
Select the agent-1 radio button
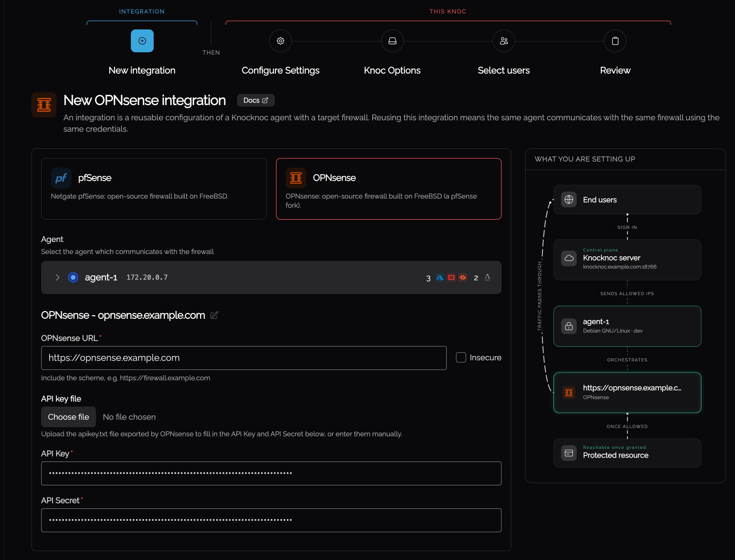click(73, 277)
